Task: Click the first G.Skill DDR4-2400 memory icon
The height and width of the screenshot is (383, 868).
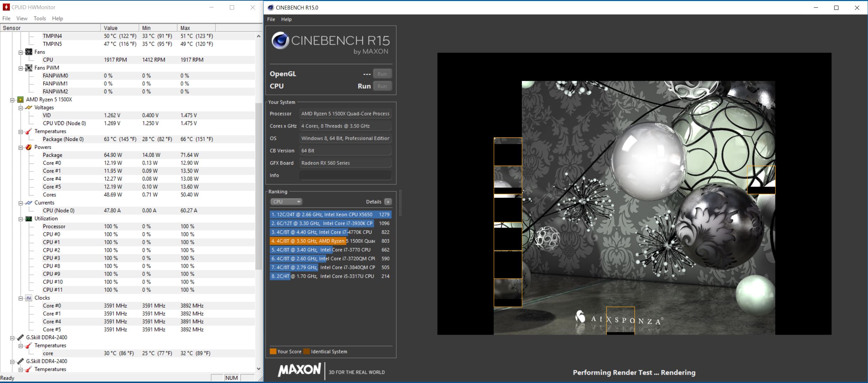Action: pos(20,338)
